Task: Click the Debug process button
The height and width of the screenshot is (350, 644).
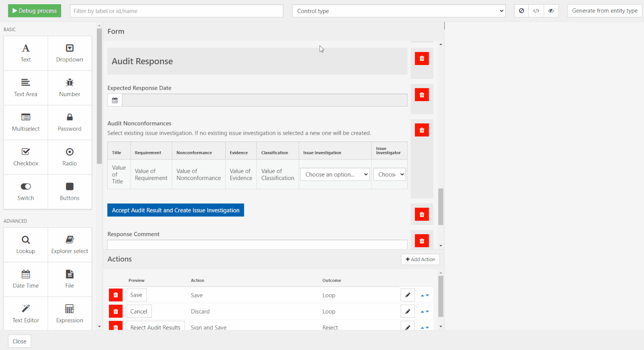Action: click(34, 11)
